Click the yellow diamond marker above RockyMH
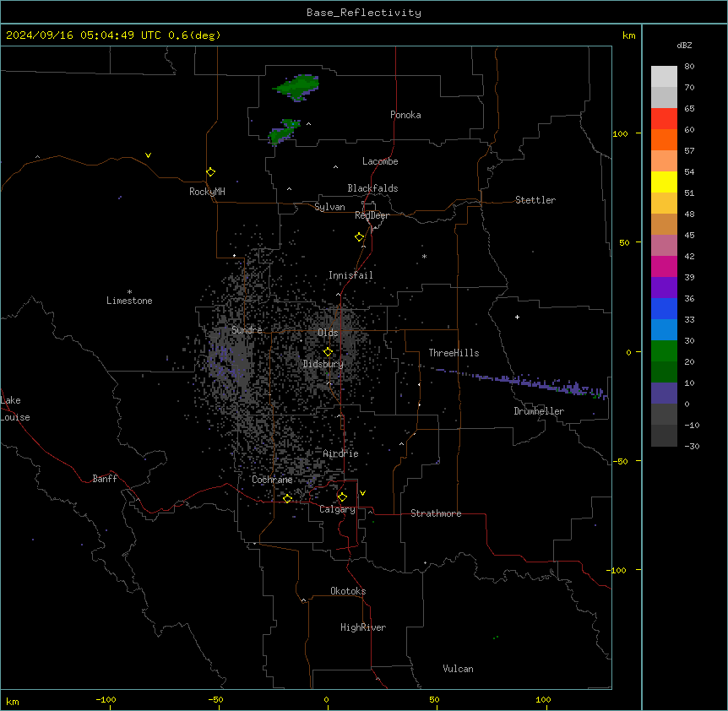 [211, 172]
